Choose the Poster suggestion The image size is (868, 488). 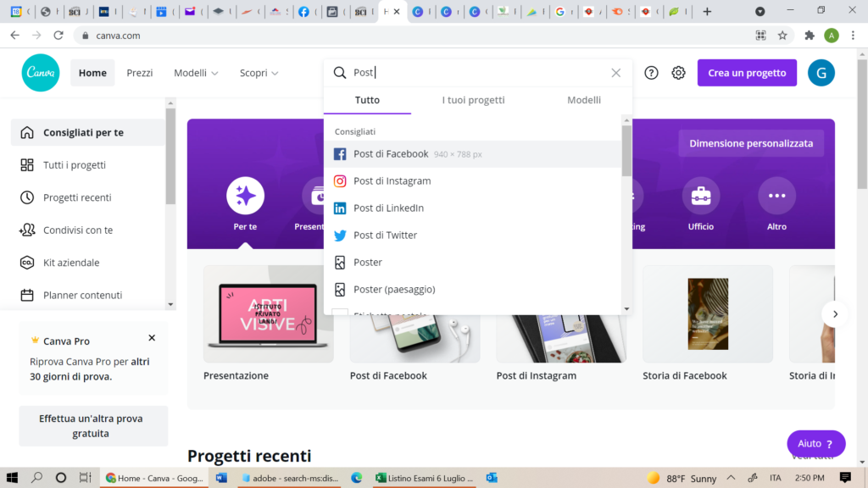pos(472,263)
